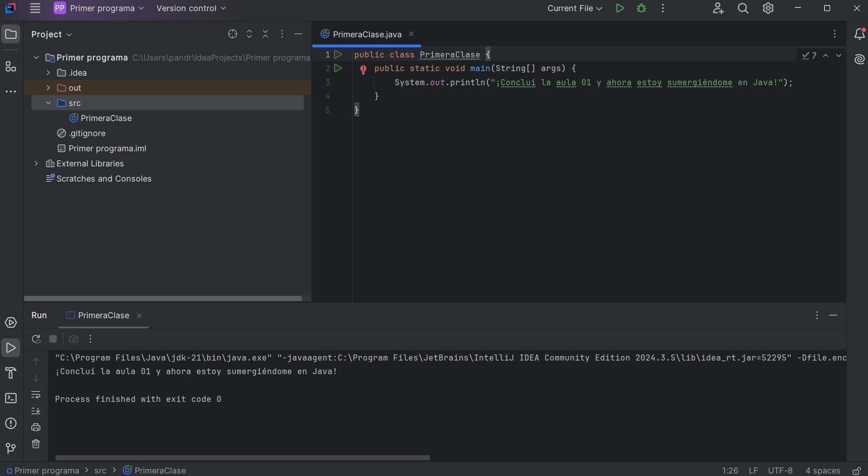868x476 pixels.
Task: Click run gutter icon on line 2
Action: coord(338,68)
